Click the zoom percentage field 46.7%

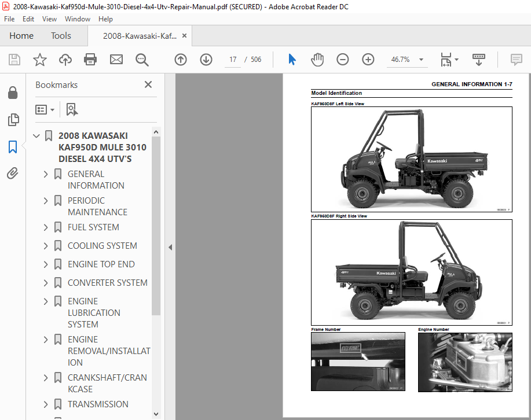coord(400,60)
